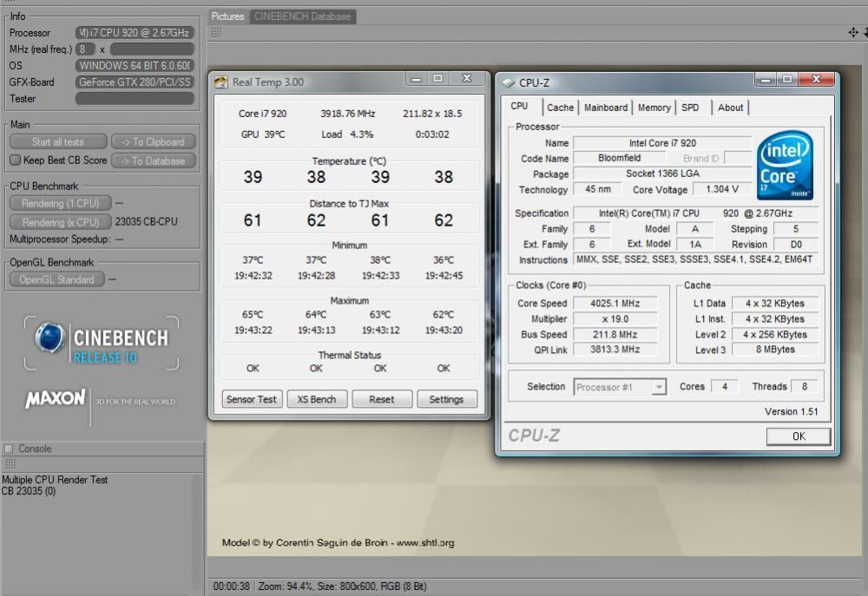The image size is (868, 596).
Task: Click the 0:03:02 uptime in Real Temp
Action: point(432,134)
